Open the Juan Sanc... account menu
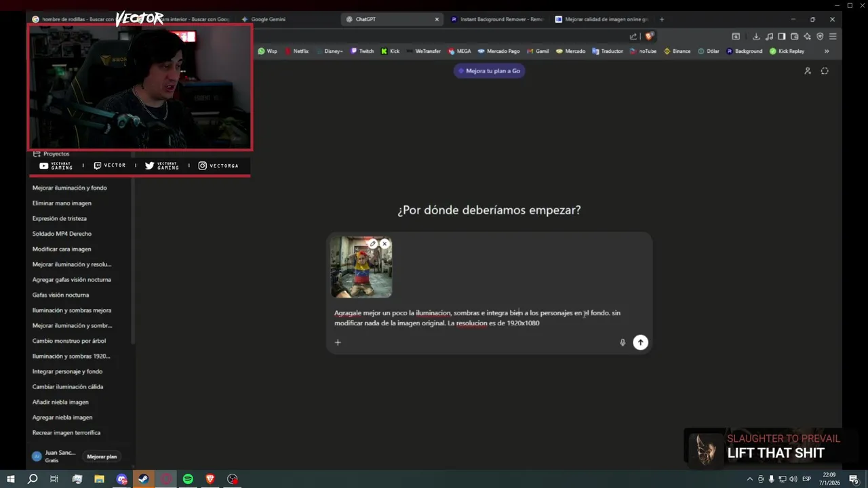The height and width of the screenshot is (488, 868). 54,456
